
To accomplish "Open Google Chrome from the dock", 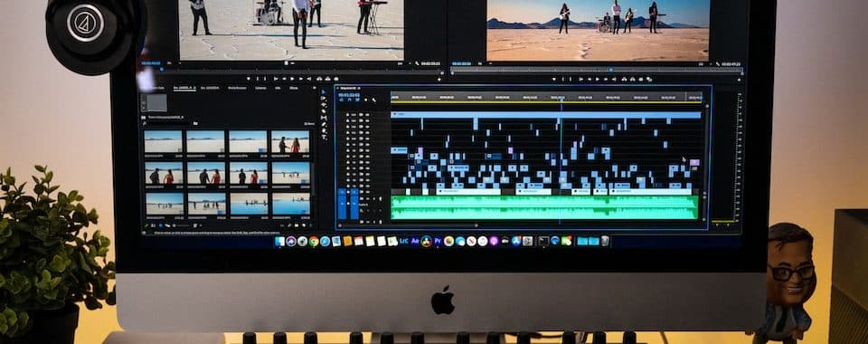I will (314, 241).
